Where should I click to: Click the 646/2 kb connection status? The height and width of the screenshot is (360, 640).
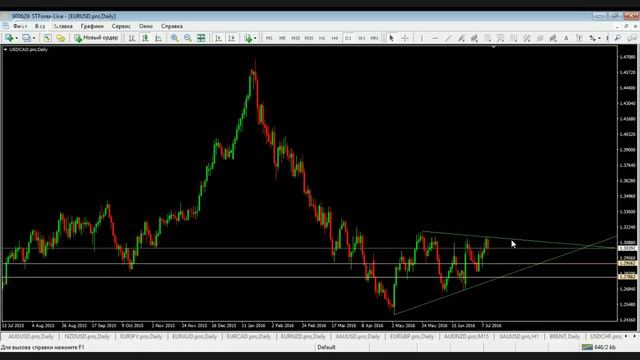coord(599,347)
